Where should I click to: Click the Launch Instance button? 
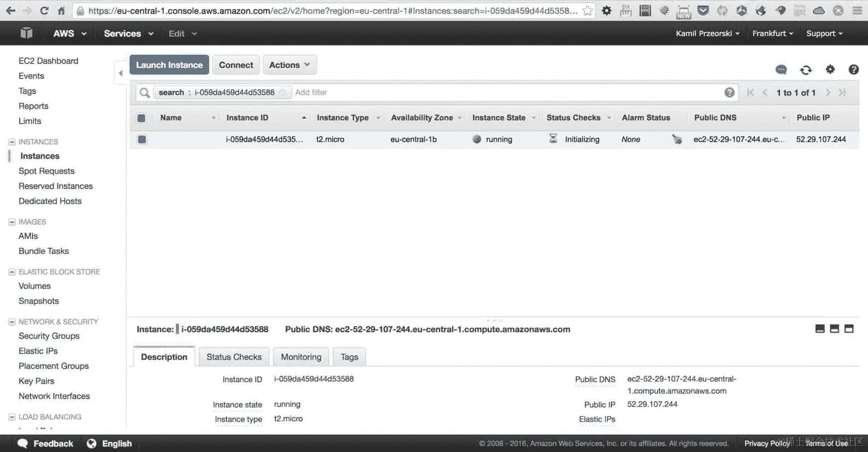(169, 65)
